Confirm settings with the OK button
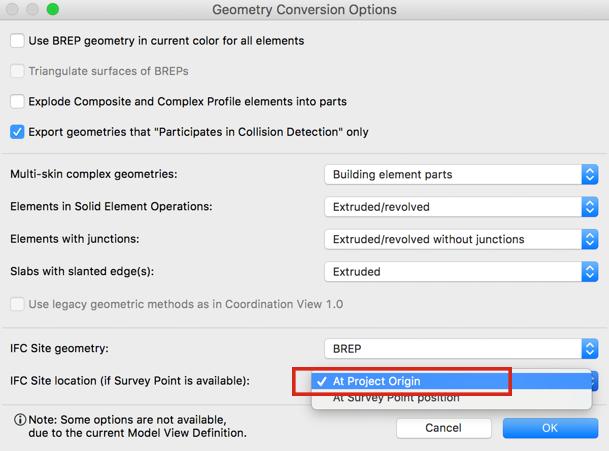The image size is (609, 451). click(x=550, y=428)
